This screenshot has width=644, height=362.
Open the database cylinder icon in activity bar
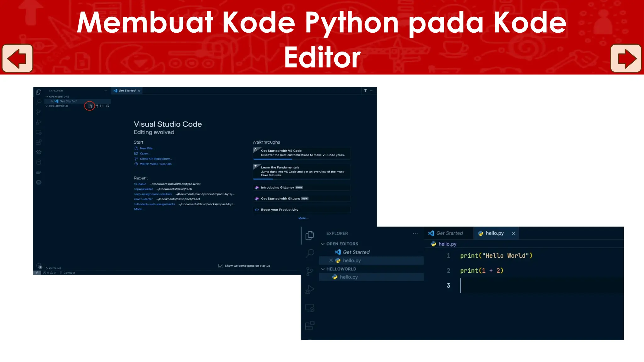click(39, 162)
